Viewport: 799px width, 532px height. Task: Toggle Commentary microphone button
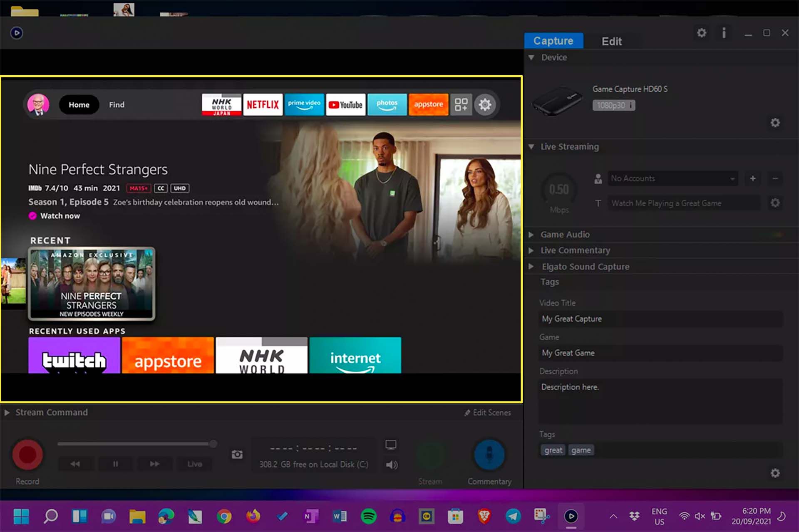(489, 455)
